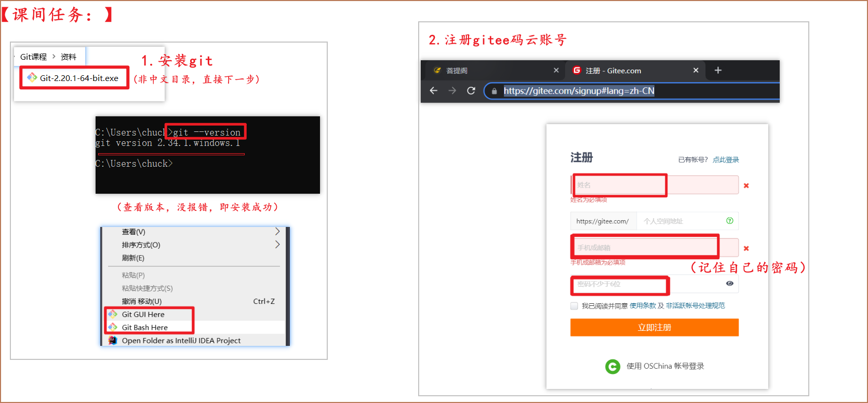Viewport: 868px width, 403px height.
Task: Click the Git Bash Here icon
Action: [113, 327]
